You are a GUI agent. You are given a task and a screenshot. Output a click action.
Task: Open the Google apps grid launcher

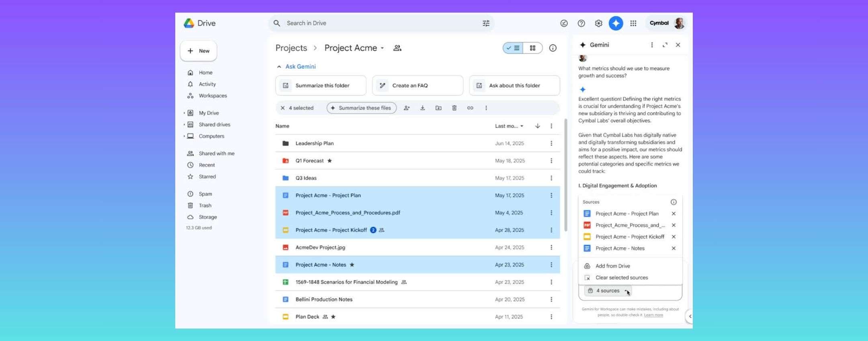point(633,23)
